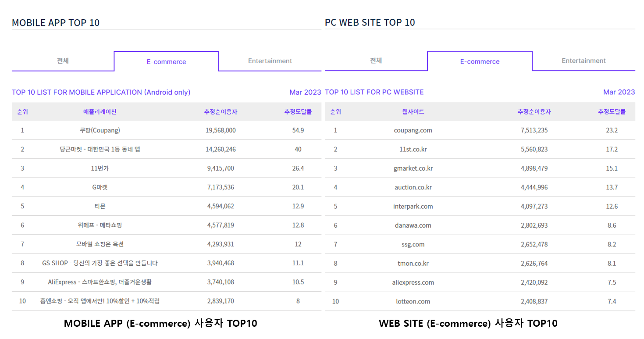Click the user count 7,173,536

click(x=221, y=187)
